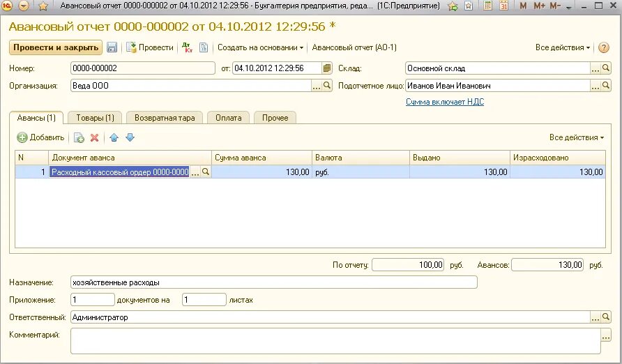The width and height of the screenshot is (622, 364).
Task: Select Израсходовано cell 130,00
Action: (x=557, y=172)
